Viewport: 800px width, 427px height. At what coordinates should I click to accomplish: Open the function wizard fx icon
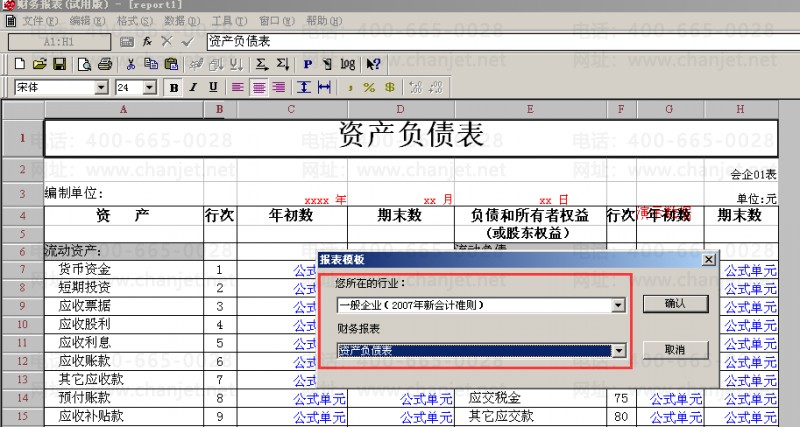[147, 41]
